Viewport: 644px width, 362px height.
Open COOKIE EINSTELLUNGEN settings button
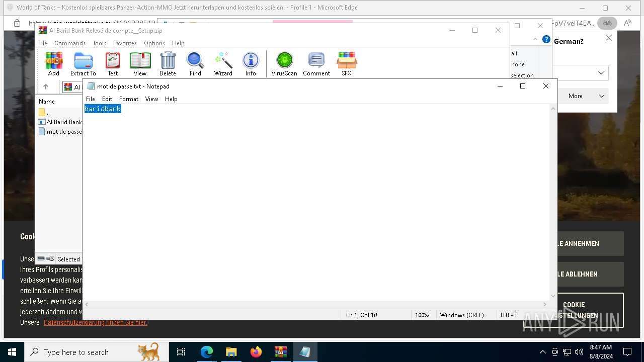590,310
